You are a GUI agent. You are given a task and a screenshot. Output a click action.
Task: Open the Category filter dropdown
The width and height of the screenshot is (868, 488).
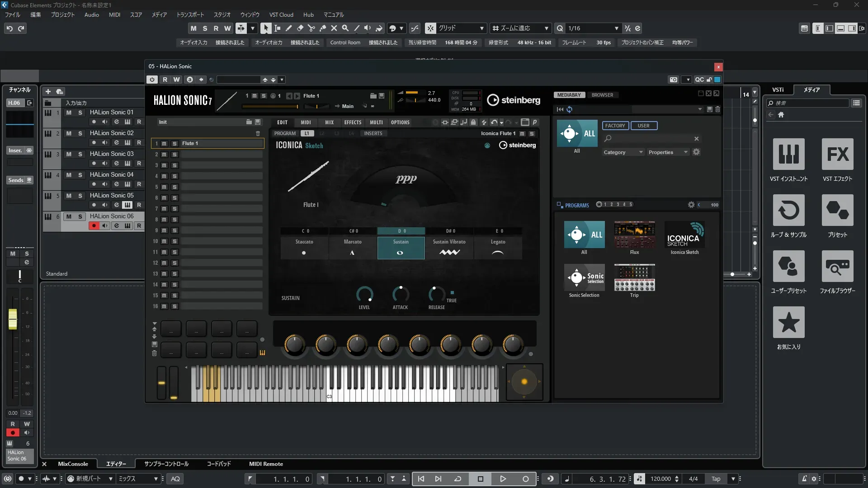point(623,152)
